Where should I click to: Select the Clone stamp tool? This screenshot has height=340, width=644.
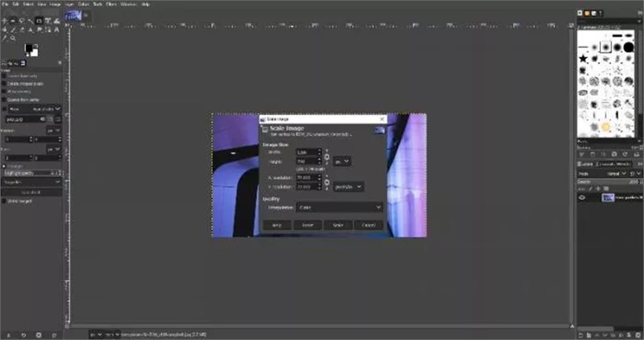[31, 29]
